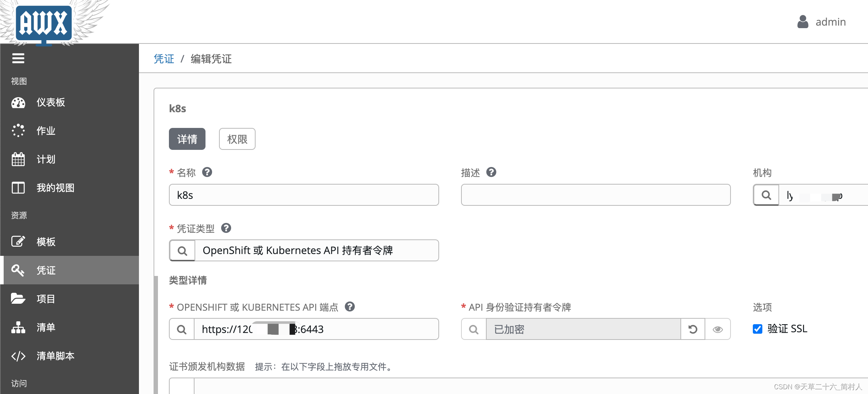The height and width of the screenshot is (394, 868).
Task: Click the k8s credential title
Action: tap(177, 109)
